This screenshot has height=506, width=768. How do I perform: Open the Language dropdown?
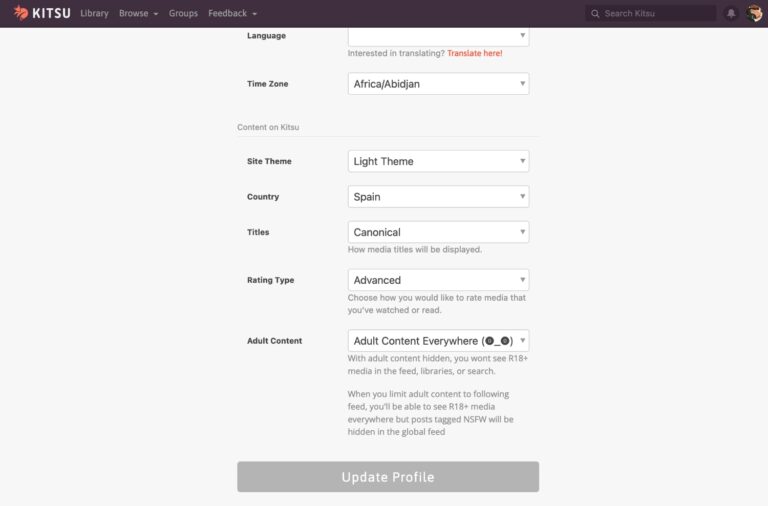coord(438,36)
